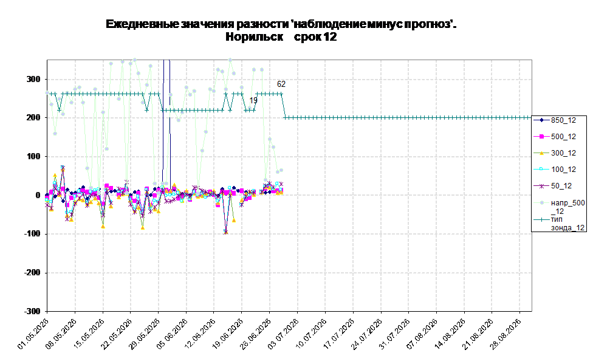The height and width of the screenshot is (364, 593).
Task: Select the 'тип зонда_12' legend entry
Action: pos(559,223)
